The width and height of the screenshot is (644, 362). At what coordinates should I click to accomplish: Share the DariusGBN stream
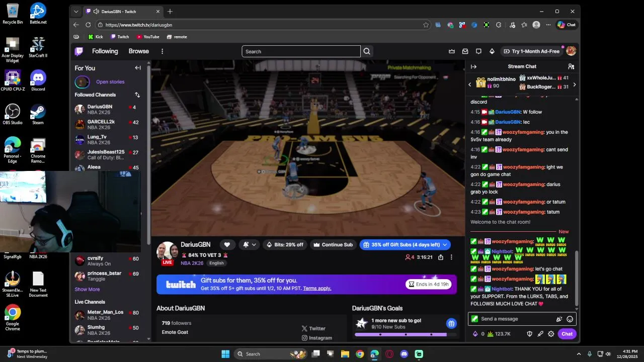[x=441, y=257]
